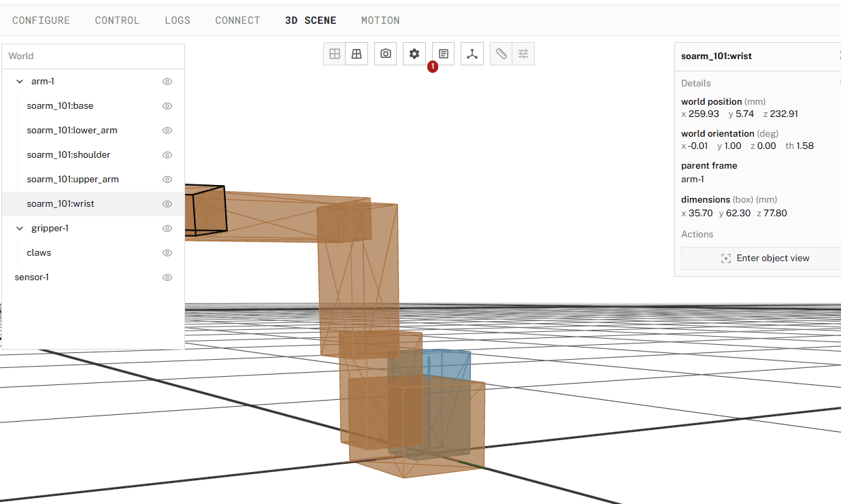Toggle visibility of soarm_101:base
This screenshot has width=841, height=504.
167,106
